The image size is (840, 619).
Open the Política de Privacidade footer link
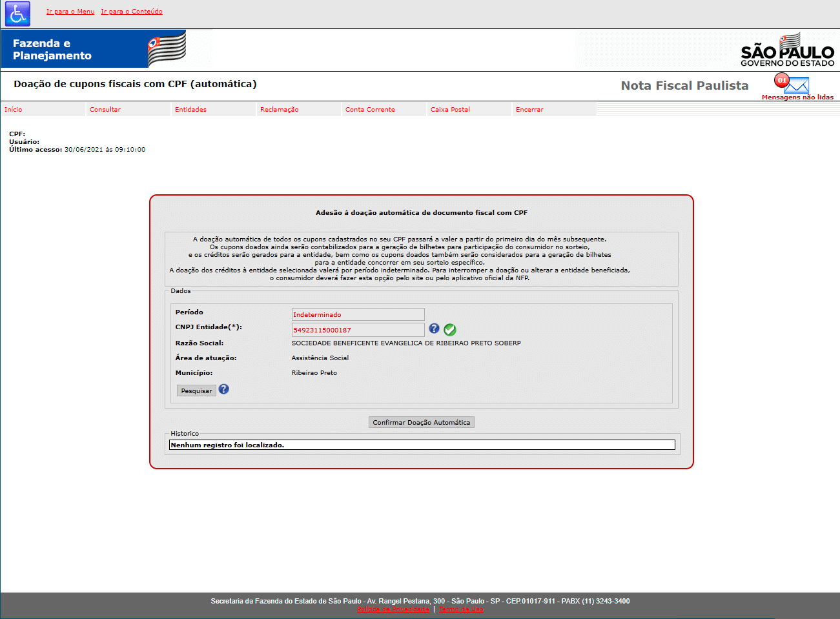click(x=393, y=609)
